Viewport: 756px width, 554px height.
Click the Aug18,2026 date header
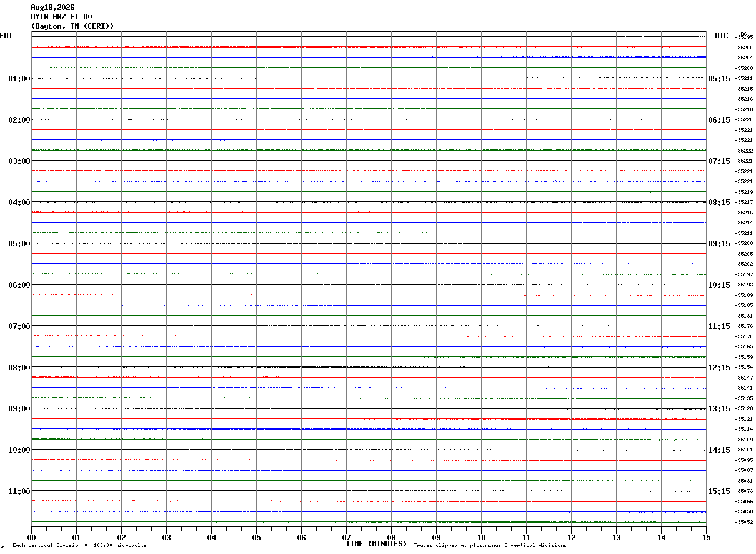(52, 8)
